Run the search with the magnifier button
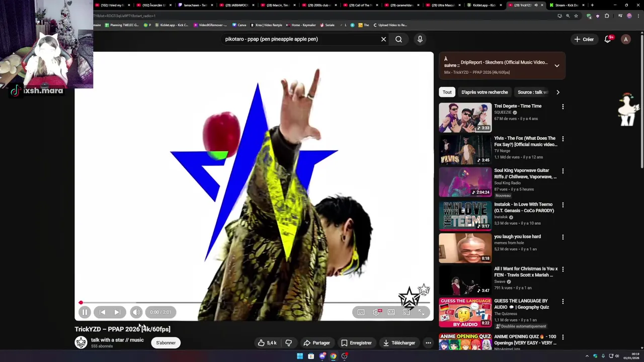The height and width of the screenshot is (362, 644). tap(398, 39)
